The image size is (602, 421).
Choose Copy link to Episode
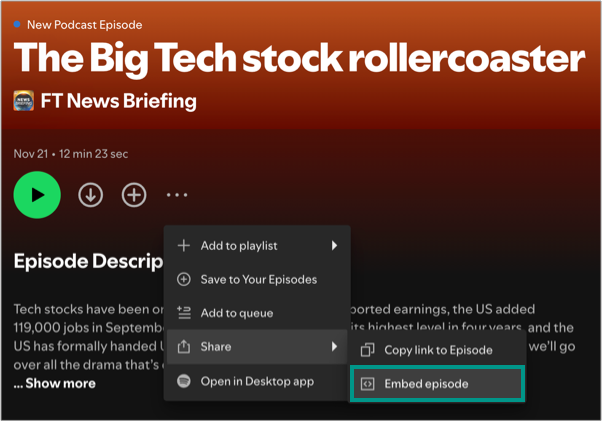pos(437,350)
